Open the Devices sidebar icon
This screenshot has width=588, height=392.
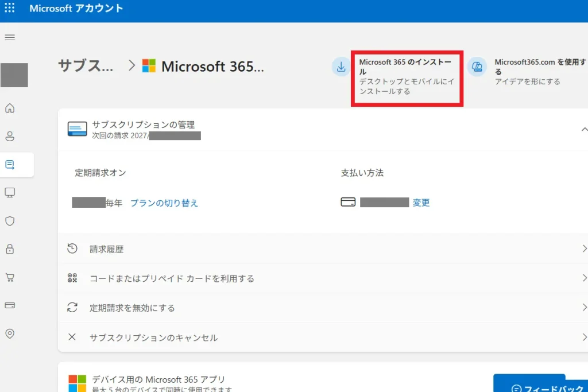[x=10, y=193]
